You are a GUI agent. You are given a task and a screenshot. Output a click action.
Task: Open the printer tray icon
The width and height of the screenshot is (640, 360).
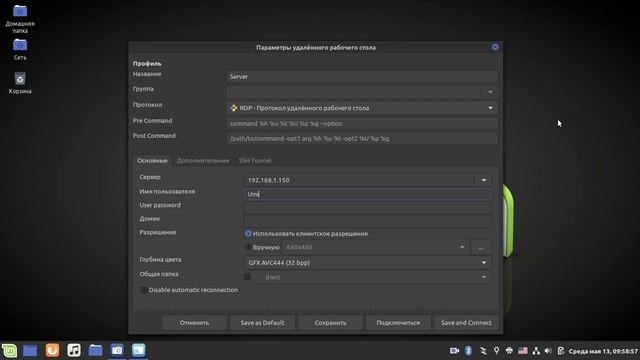click(509, 351)
